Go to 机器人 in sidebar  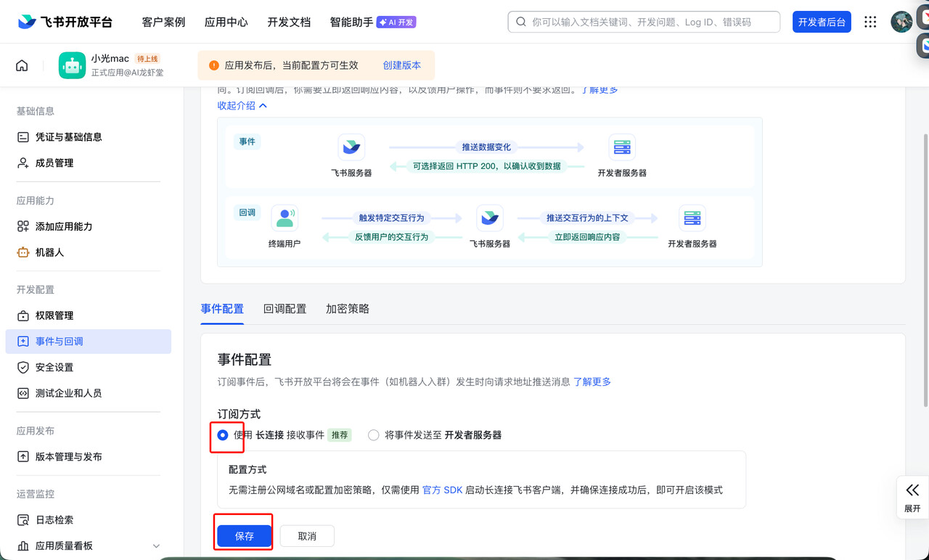[x=49, y=252]
